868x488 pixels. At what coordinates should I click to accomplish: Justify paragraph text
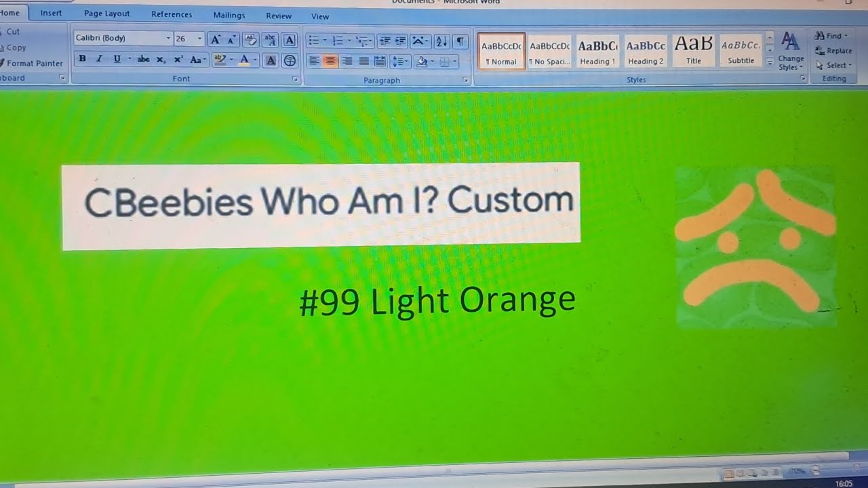(363, 62)
